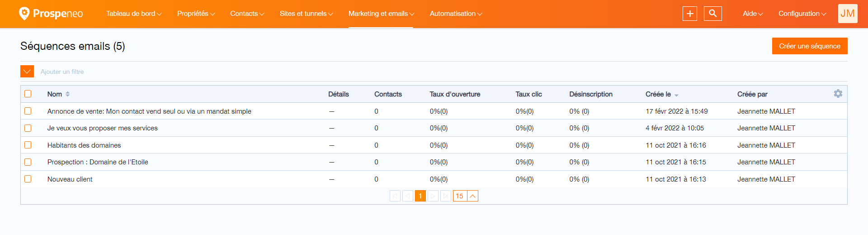Click date 11 oct 2021 à 16:16

point(676,145)
